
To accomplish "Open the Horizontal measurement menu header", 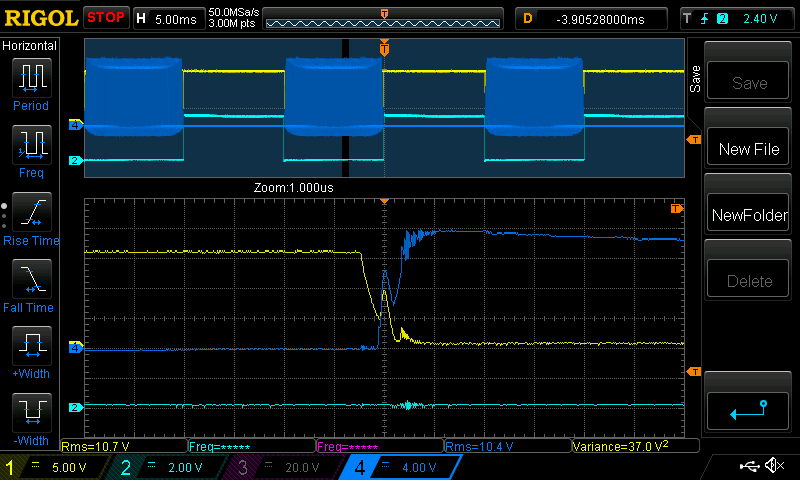I will tap(30, 46).
